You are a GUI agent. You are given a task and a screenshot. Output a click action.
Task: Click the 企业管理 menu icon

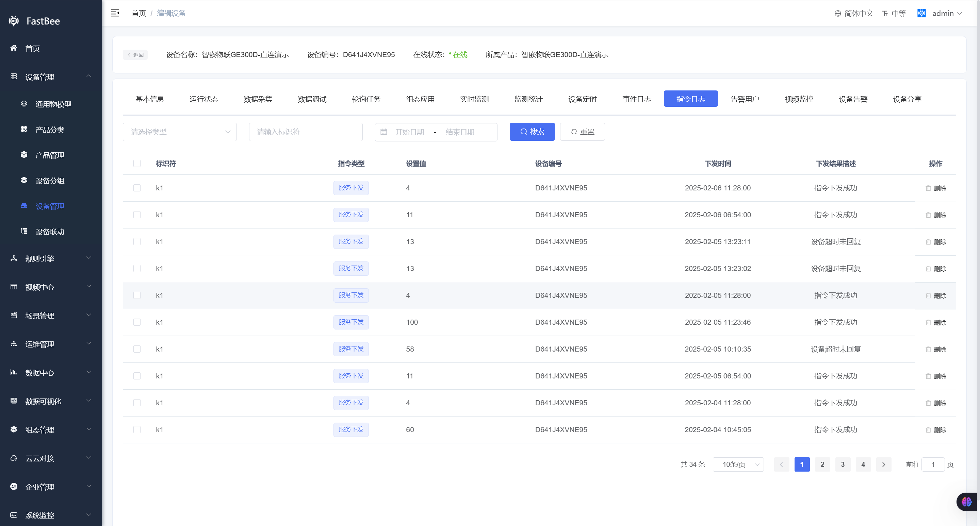14,487
